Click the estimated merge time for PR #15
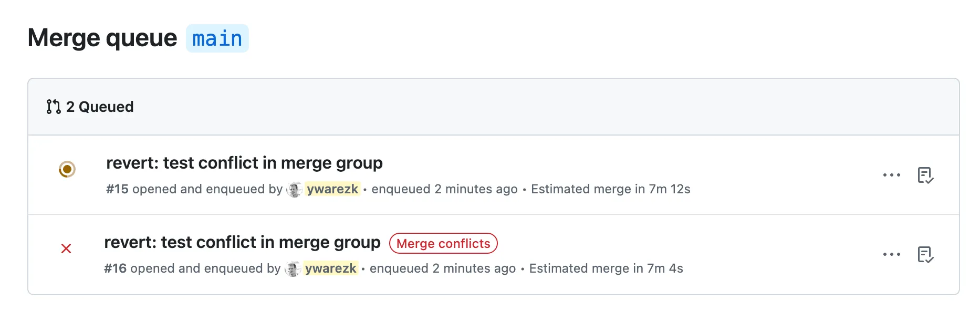The width and height of the screenshot is (980, 311). point(610,189)
